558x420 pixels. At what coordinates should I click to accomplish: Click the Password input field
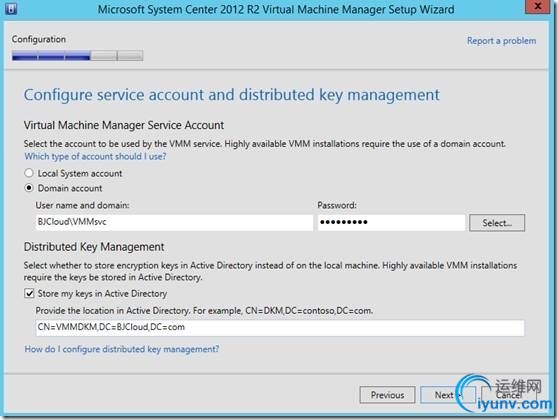click(x=391, y=222)
